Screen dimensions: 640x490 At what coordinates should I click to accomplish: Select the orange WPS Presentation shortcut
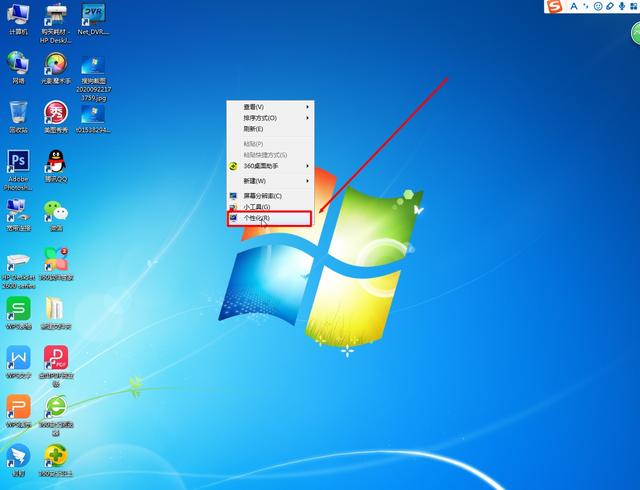18,411
